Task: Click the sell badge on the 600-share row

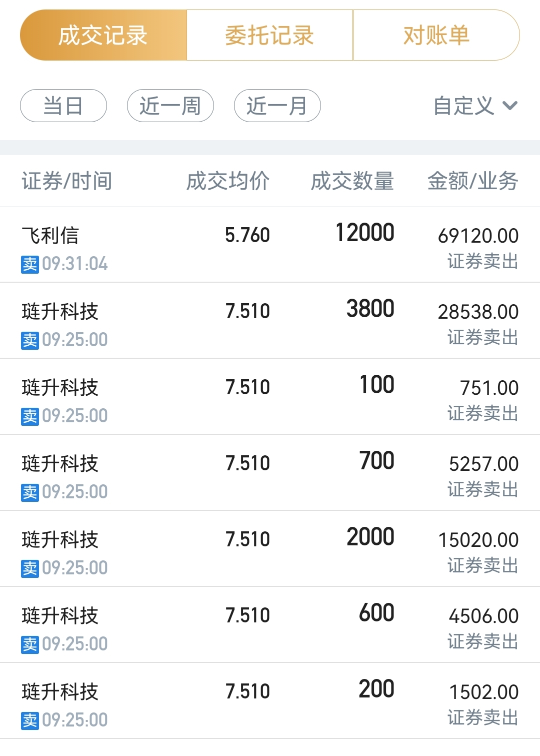Action: coord(30,644)
